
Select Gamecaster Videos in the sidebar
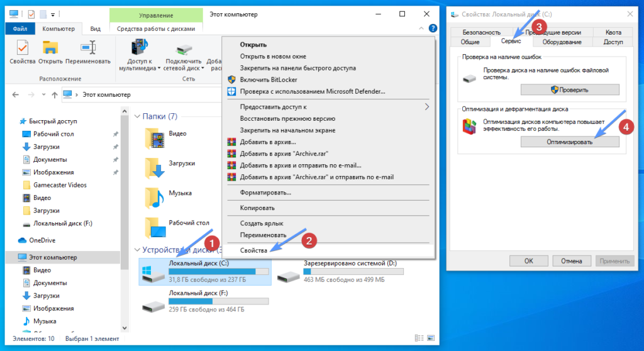(x=60, y=185)
